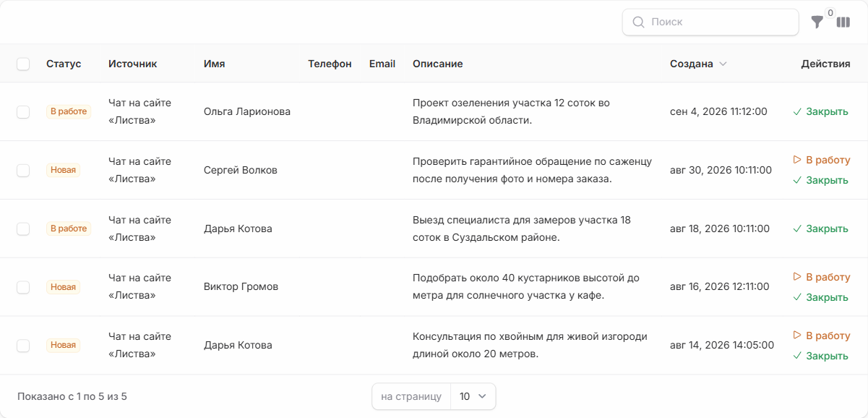Click the Источник column header
The width and height of the screenshot is (868, 418).
[x=132, y=64]
